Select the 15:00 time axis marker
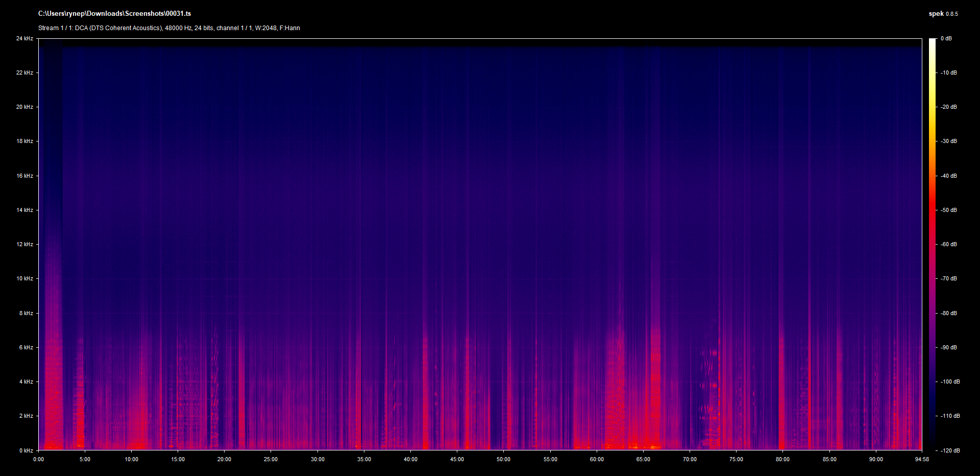Image resolution: width=980 pixels, height=476 pixels. (178, 459)
